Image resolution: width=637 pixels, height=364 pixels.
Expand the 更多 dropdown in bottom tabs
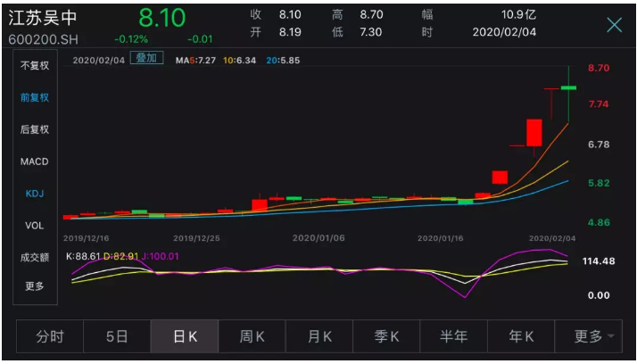click(588, 336)
